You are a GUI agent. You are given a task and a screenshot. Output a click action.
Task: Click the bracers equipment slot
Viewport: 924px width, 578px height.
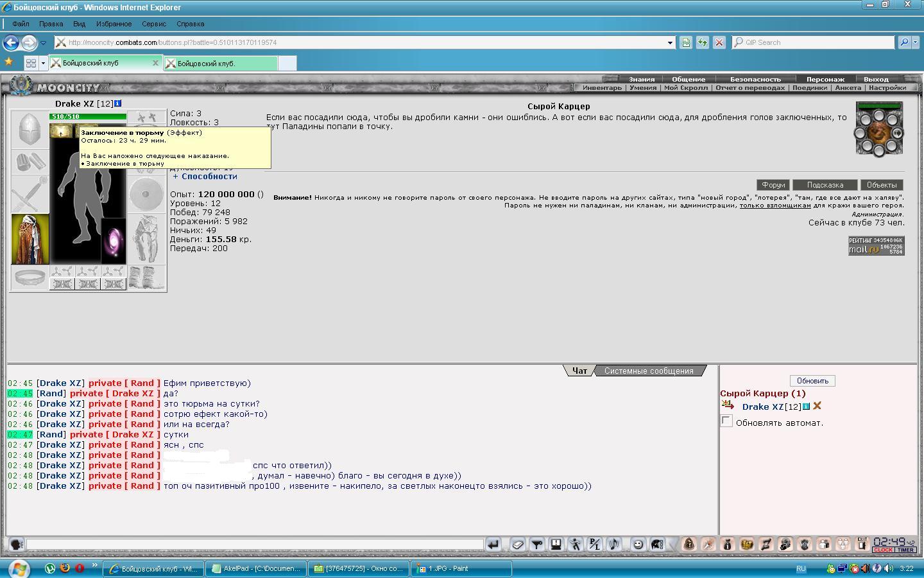click(x=30, y=162)
